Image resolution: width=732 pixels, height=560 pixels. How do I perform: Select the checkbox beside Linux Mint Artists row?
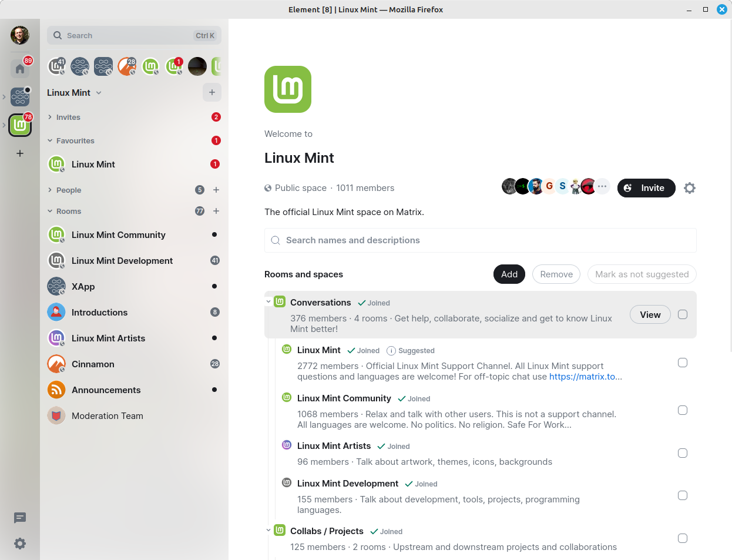682,453
